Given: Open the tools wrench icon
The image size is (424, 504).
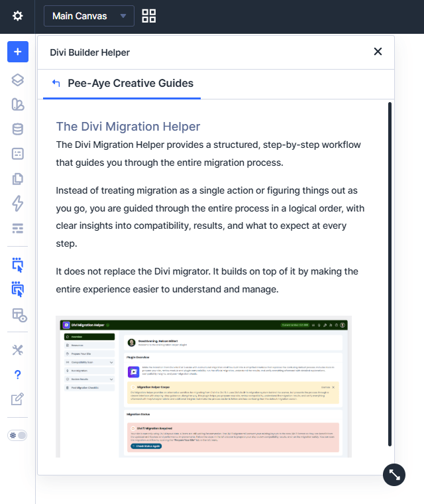Looking at the screenshot, I should 18,350.
